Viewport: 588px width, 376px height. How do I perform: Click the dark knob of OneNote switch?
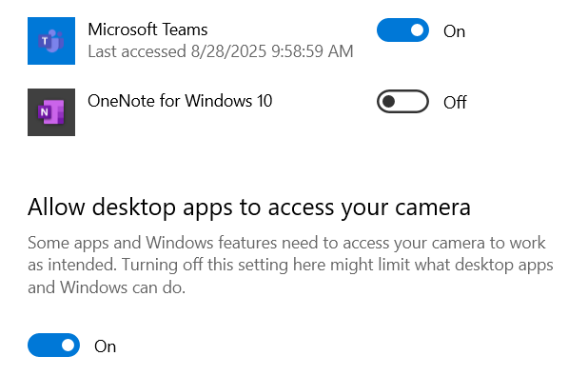click(388, 101)
